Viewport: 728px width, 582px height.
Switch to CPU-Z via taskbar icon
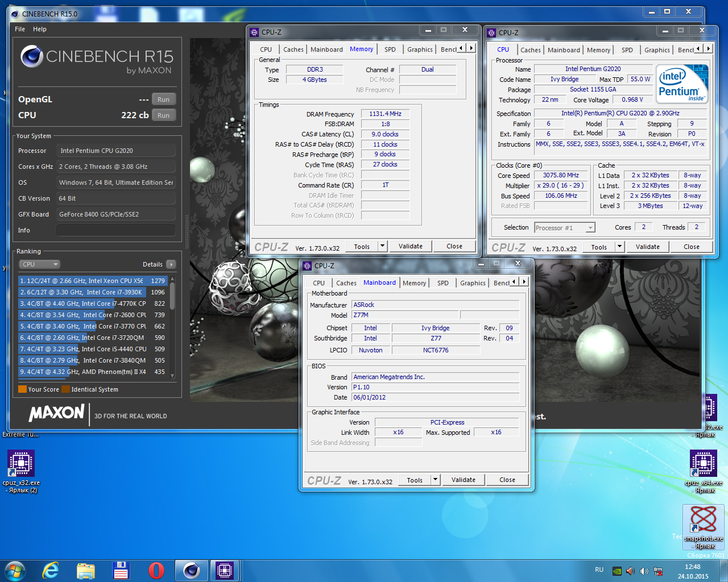pyautogui.click(x=225, y=571)
